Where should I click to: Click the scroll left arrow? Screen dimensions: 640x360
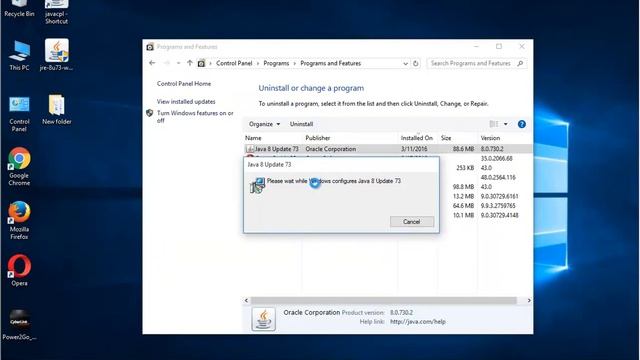[x=246, y=300]
